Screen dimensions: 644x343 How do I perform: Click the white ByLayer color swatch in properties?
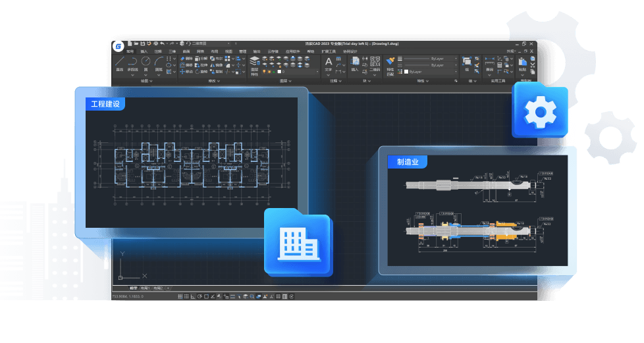point(406,72)
